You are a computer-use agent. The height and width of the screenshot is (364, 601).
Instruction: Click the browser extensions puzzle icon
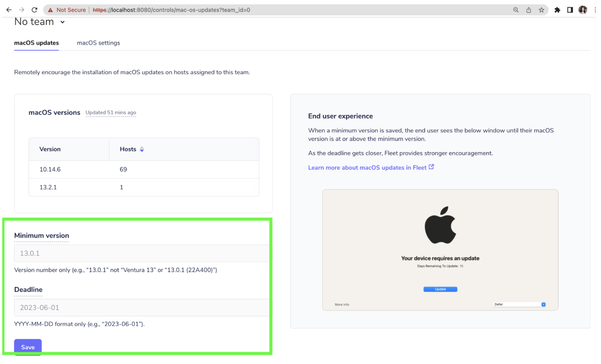557,10
